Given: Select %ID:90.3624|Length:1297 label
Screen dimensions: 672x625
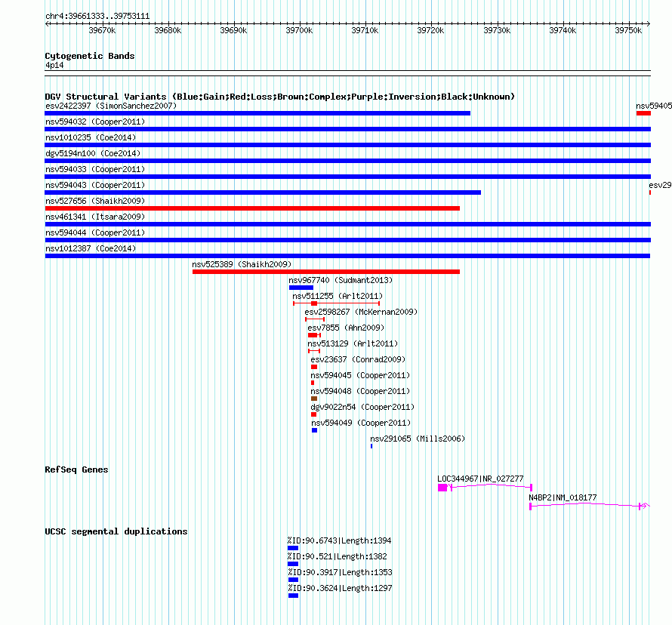Looking at the screenshot, I should coord(341,588).
